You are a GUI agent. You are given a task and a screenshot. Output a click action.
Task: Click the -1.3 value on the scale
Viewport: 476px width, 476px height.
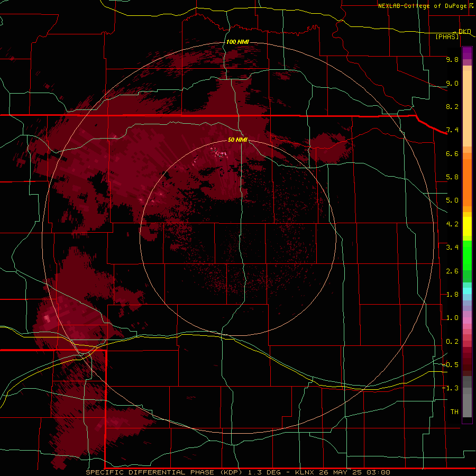[x=450, y=388]
